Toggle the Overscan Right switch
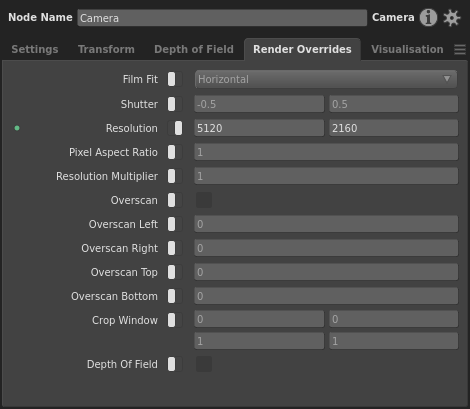 (175, 248)
